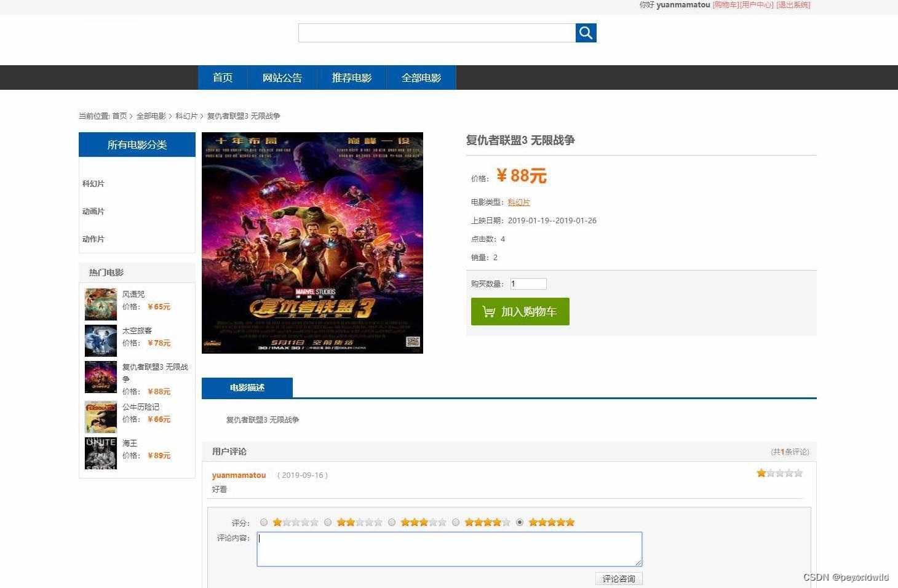Go to 全部电影 in the breadcrumb
This screenshot has width=898, height=588.
[x=151, y=116]
